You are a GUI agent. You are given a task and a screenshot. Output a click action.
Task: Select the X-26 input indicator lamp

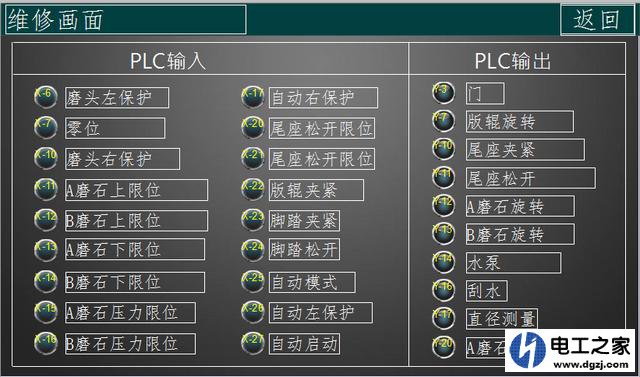pyautogui.click(x=253, y=312)
